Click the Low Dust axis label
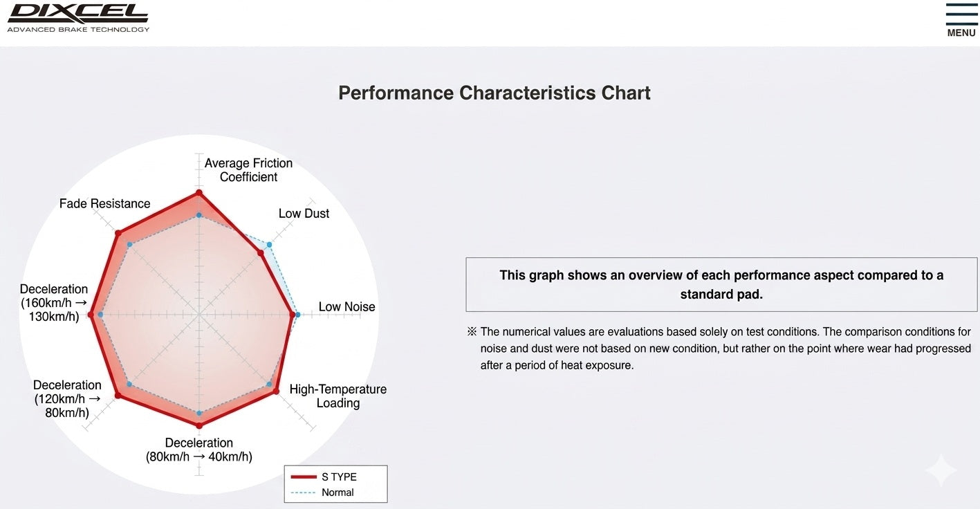The height and width of the screenshot is (509, 980). (304, 213)
